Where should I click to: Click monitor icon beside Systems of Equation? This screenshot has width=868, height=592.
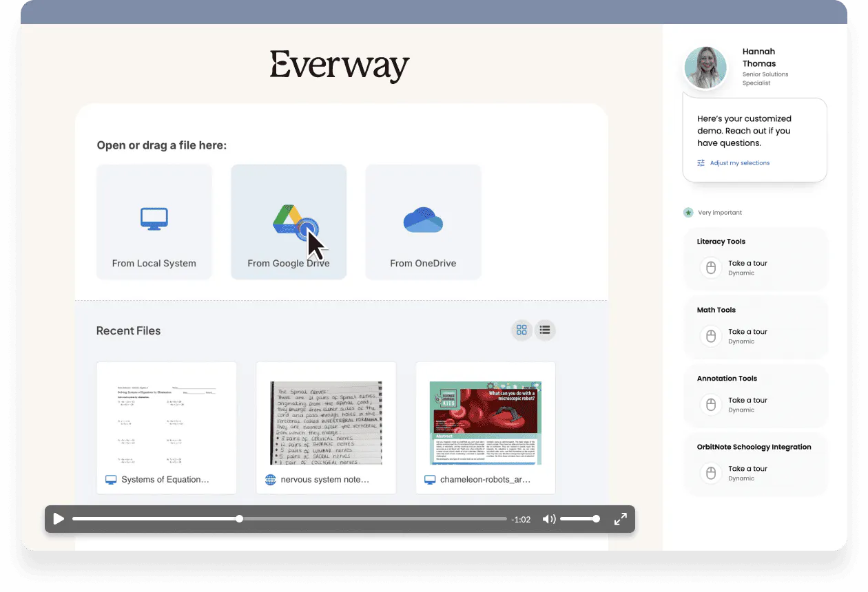click(111, 480)
